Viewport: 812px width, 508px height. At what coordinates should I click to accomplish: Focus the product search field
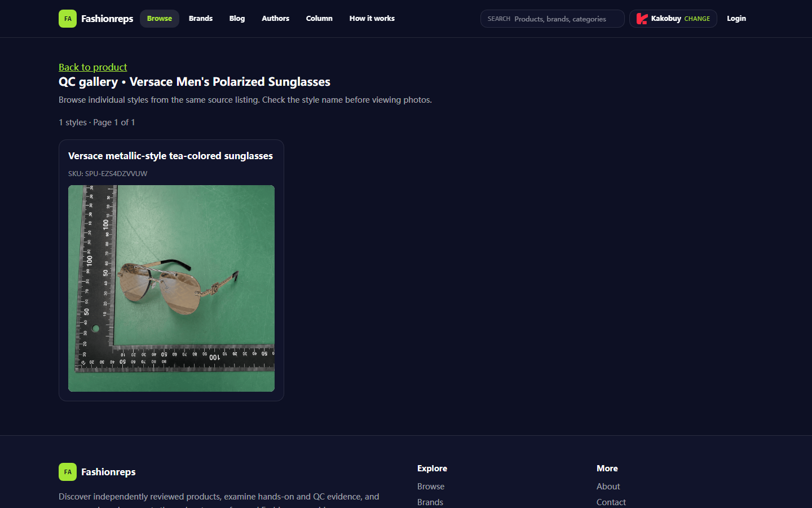(x=553, y=19)
